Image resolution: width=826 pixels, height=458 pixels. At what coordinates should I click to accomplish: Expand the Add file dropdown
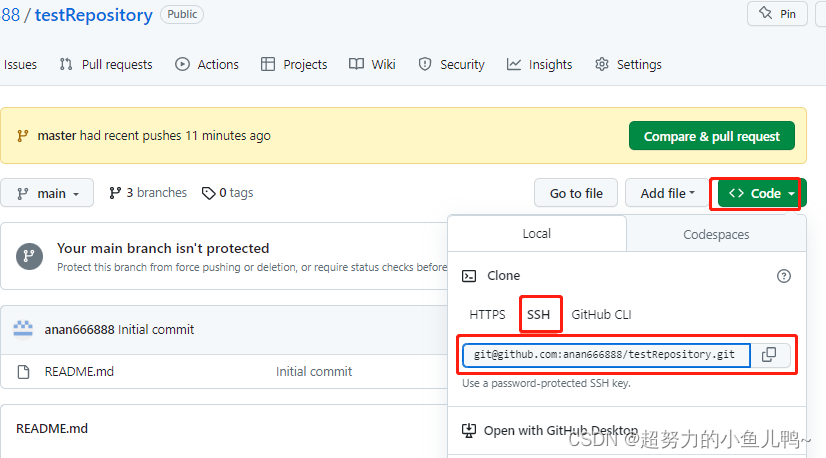(x=667, y=193)
